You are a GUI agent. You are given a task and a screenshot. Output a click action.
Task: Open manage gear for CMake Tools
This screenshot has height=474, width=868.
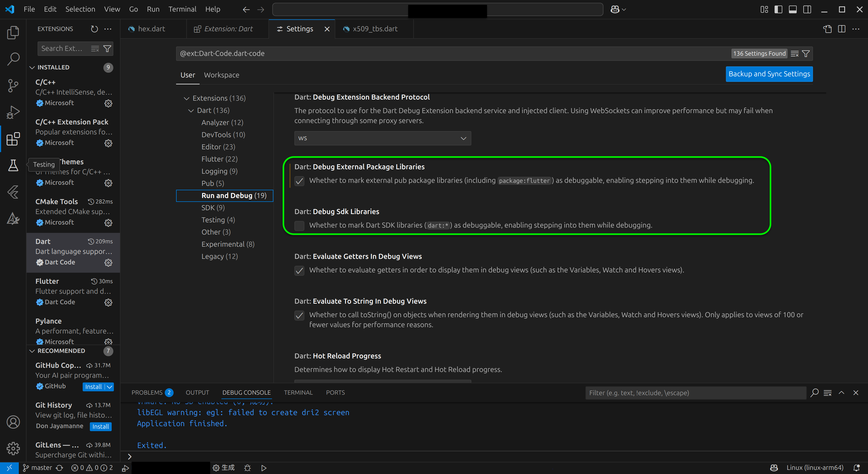coord(108,223)
